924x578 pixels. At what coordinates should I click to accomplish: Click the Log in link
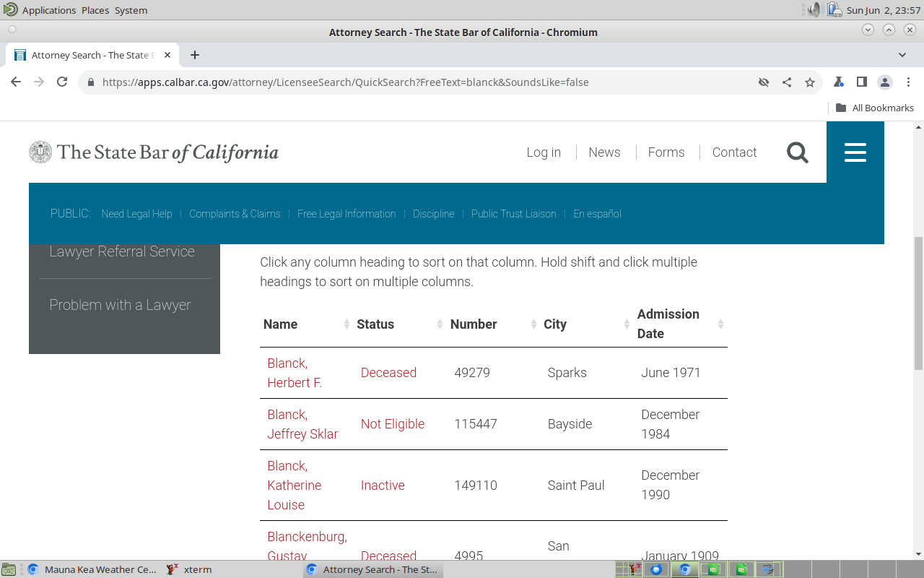pos(544,152)
